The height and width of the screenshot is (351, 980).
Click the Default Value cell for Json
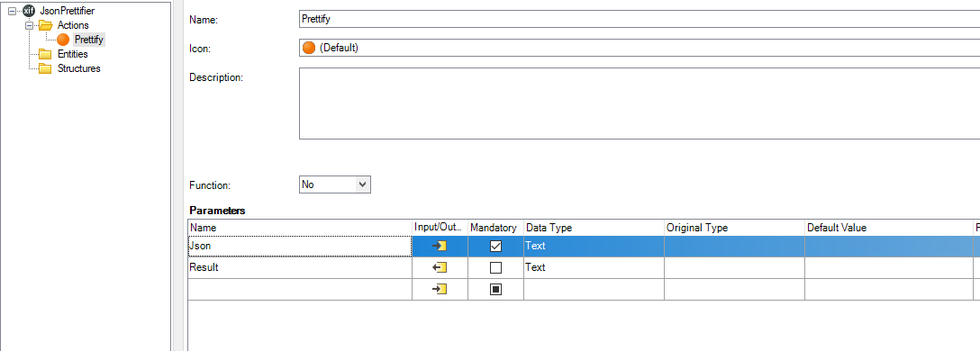pyautogui.click(x=889, y=246)
